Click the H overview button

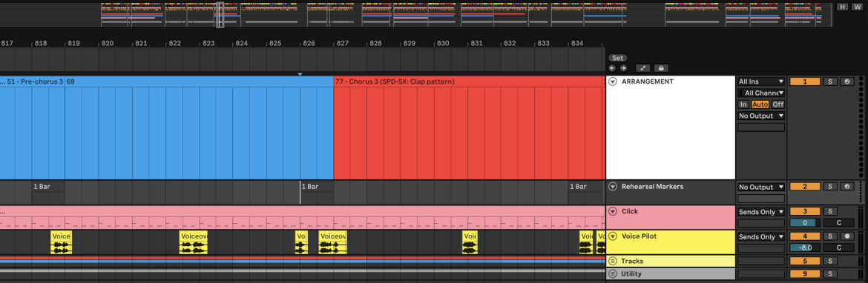pos(842,7)
